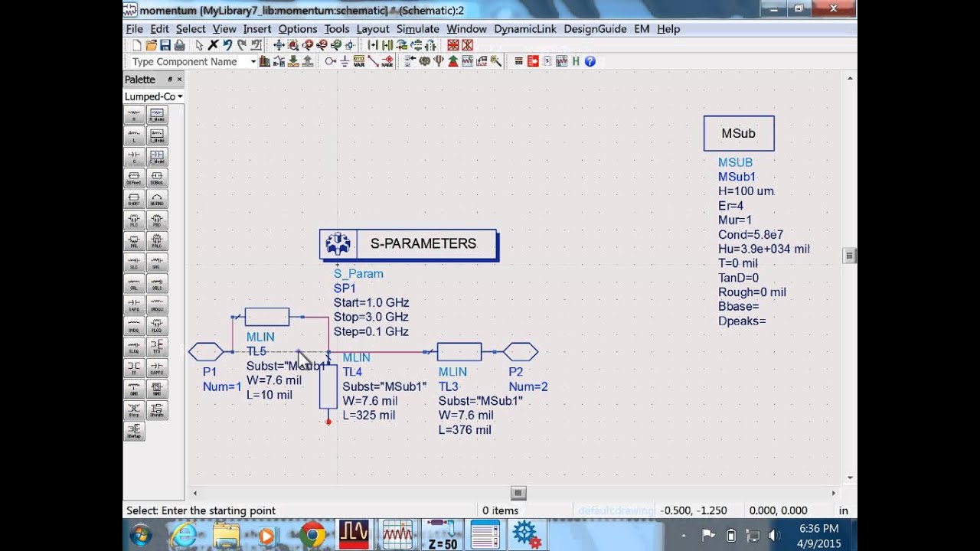980x551 pixels.
Task: Click the zoom to area magnifier icon
Action: point(293,45)
